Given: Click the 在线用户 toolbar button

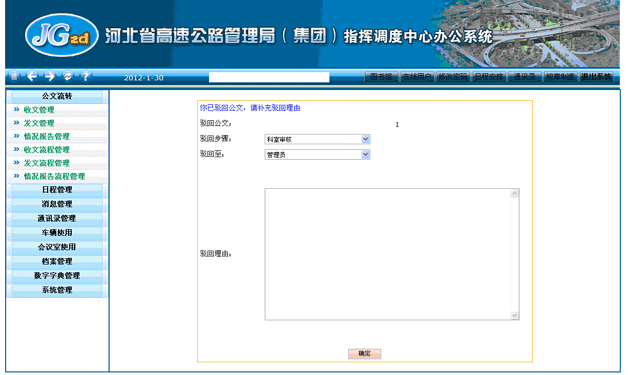Looking at the screenshot, I should (417, 77).
